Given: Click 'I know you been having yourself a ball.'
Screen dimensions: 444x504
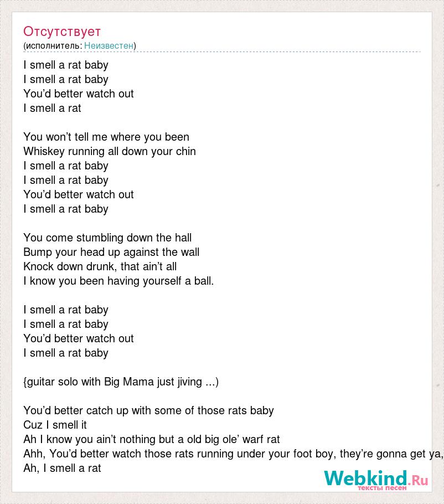Looking at the screenshot, I should (x=118, y=281).
